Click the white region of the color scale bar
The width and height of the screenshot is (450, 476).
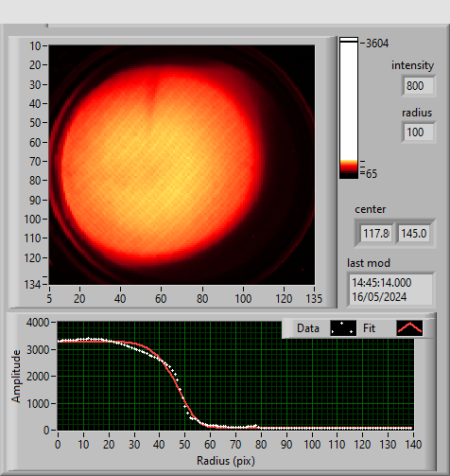click(349, 101)
